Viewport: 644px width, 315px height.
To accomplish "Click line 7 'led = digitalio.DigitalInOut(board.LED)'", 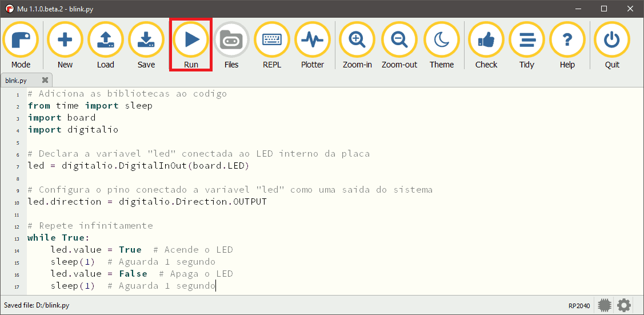I will click(x=138, y=166).
